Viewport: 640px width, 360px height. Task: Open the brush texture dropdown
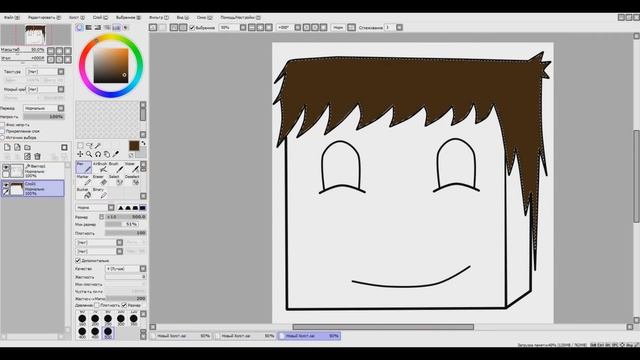pos(100,251)
